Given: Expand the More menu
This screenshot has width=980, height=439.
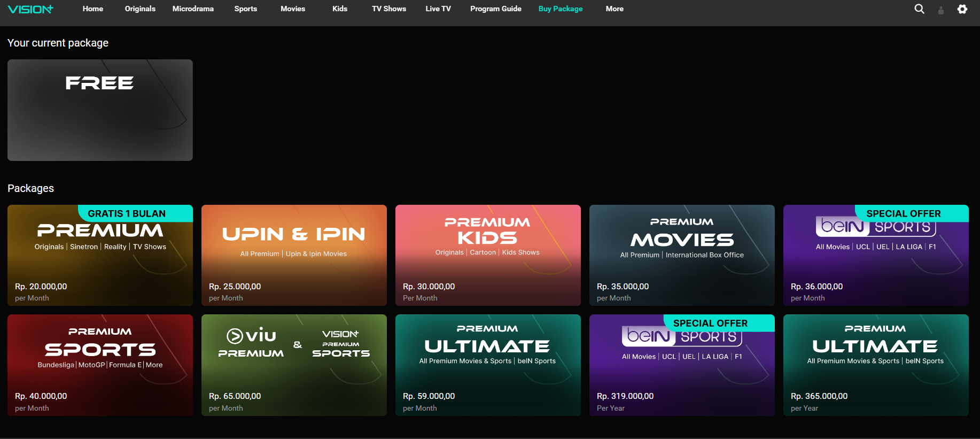Looking at the screenshot, I should 615,9.
